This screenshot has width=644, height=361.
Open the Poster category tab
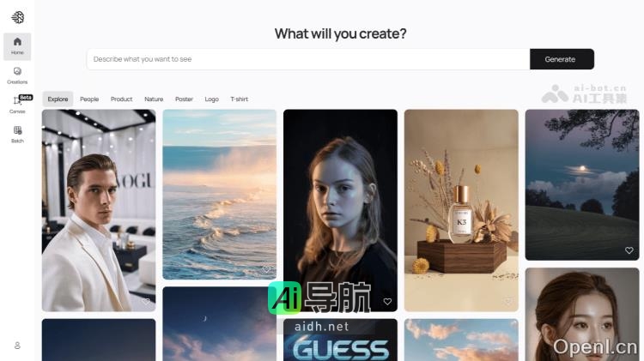(x=184, y=99)
